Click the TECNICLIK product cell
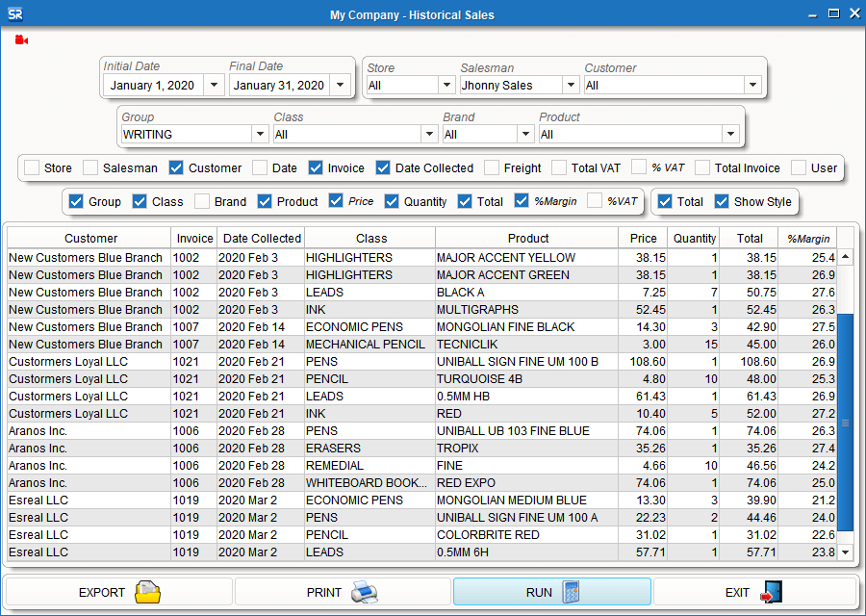Screen dimensions: 866x616 click(x=527, y=345)
